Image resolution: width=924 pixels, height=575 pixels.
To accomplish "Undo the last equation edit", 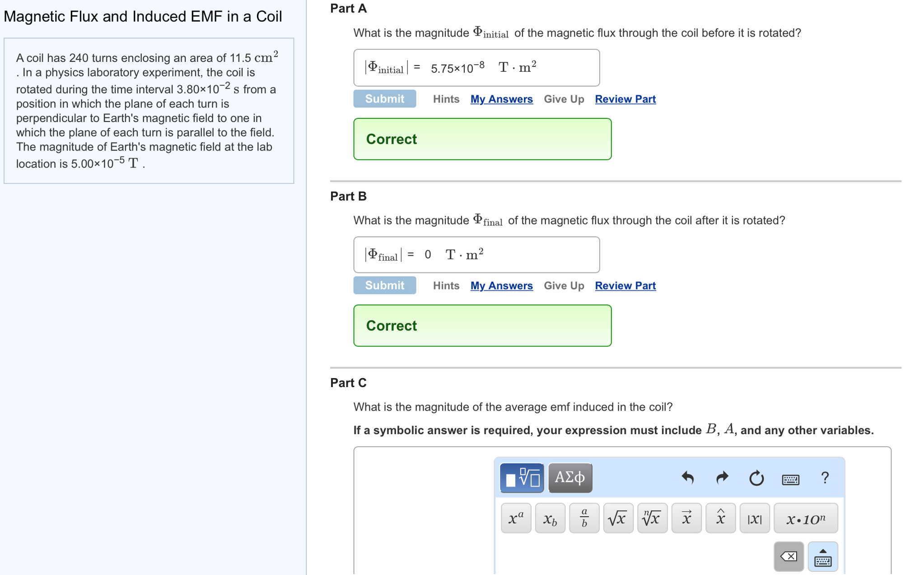I will click(687, 478).
